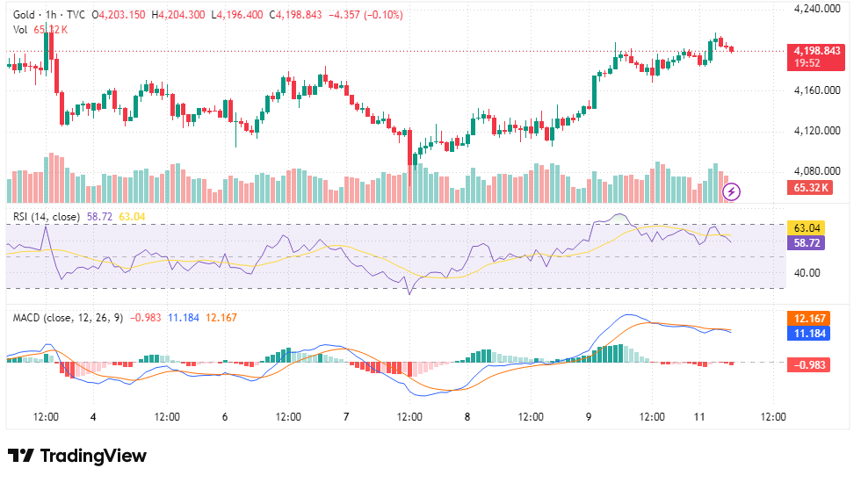Click the MACD histogram legend value −0.983
The height and width of the screenshot is (504, 861).
click(146, 318)
